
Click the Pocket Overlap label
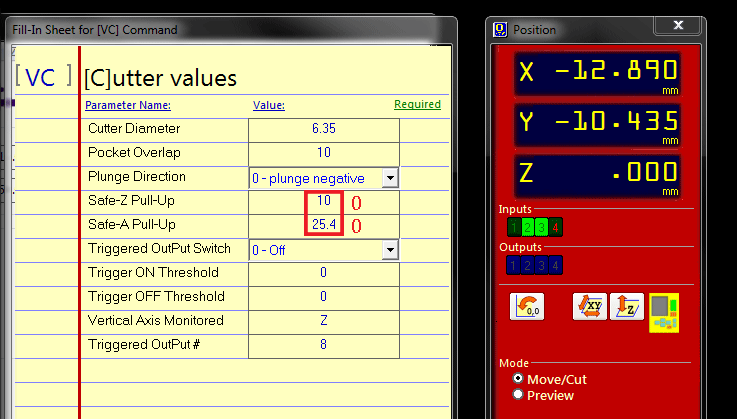134,153
